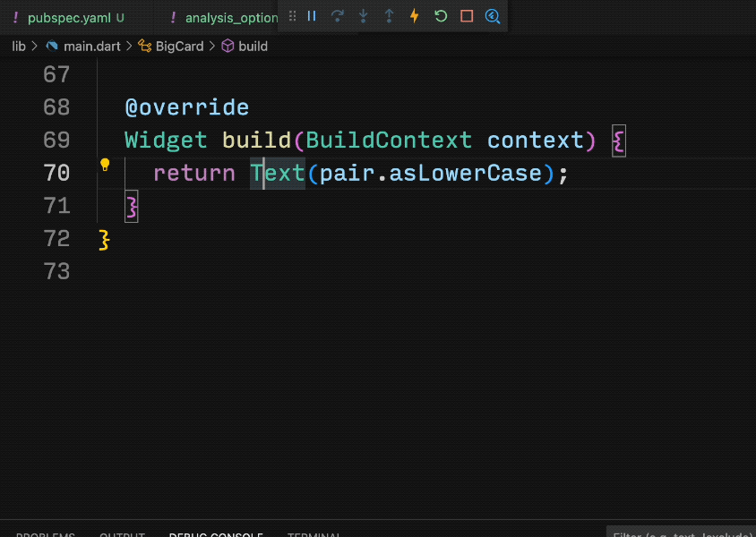This screenshot has height=537, width=756.
Task: Click the Step Over debug icon
Action: pyautogui.click(x=338, y=16)
